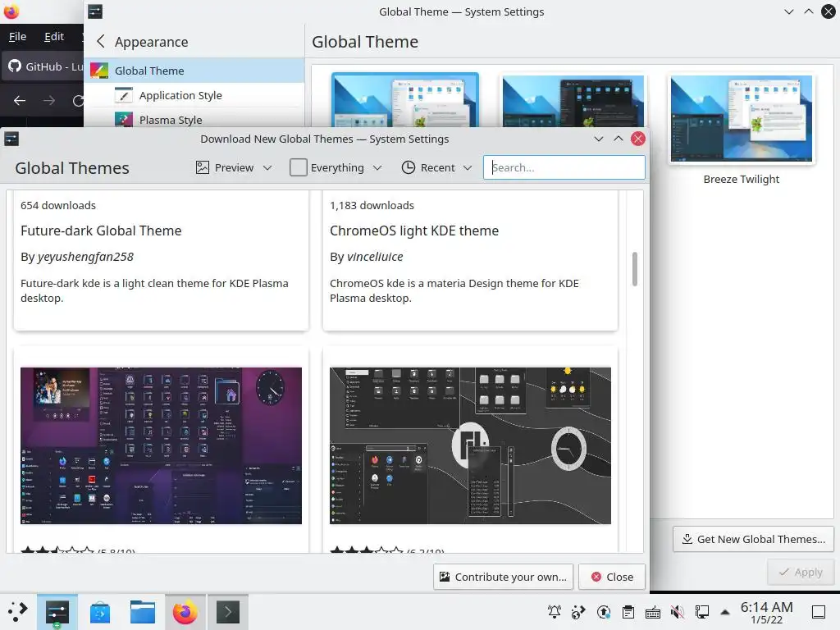Screen dimensions: 840x630
Task: Open the purple dark theme preview thumbnail
Action: click(x=161, y=445)
